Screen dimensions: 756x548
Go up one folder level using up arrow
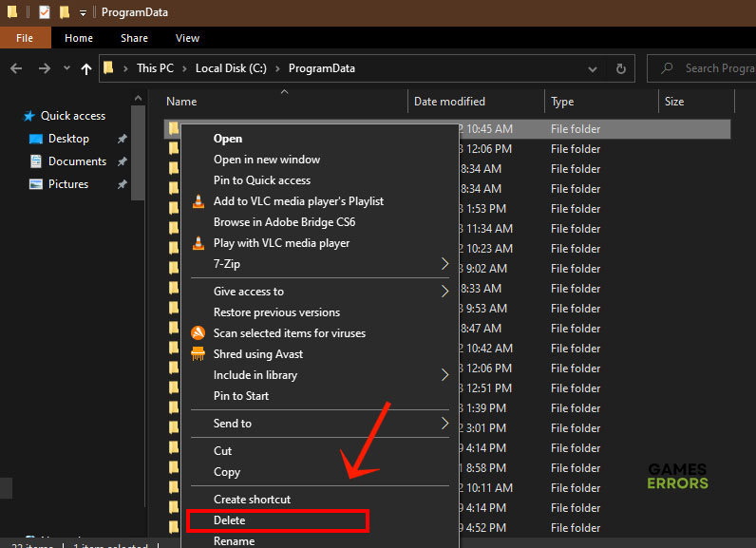pyautogui.click(x=87, y=68)
